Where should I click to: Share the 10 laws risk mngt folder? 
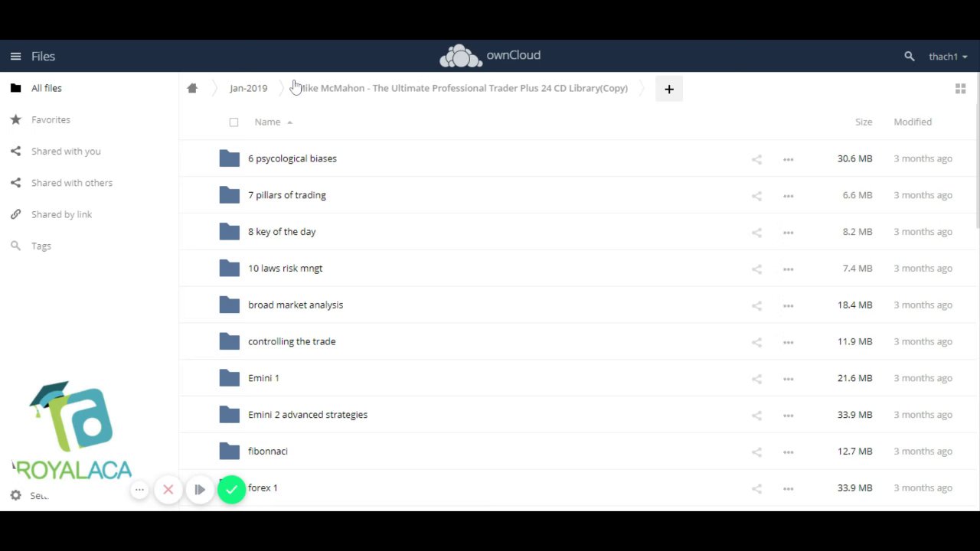756,269
